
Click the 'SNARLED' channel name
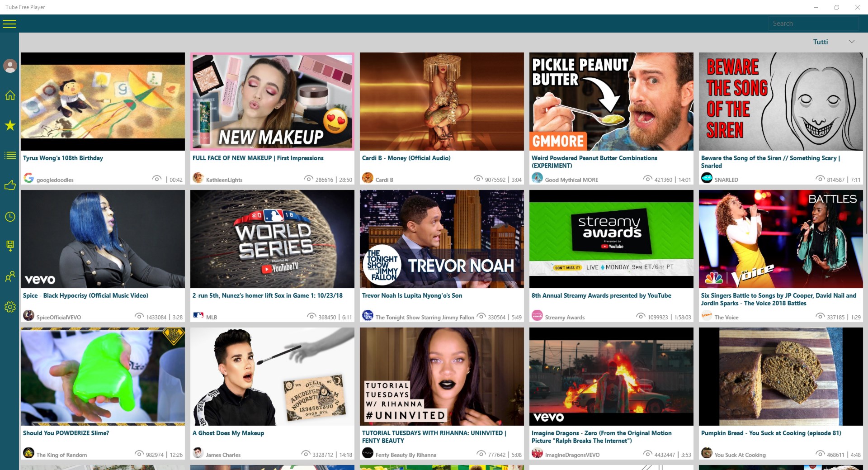[726, 180]
